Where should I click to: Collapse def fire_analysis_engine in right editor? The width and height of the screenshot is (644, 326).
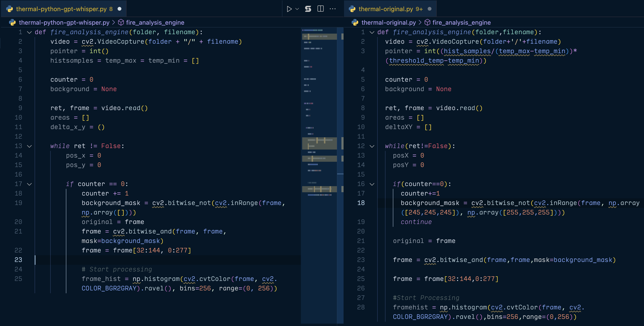[372, 32]
